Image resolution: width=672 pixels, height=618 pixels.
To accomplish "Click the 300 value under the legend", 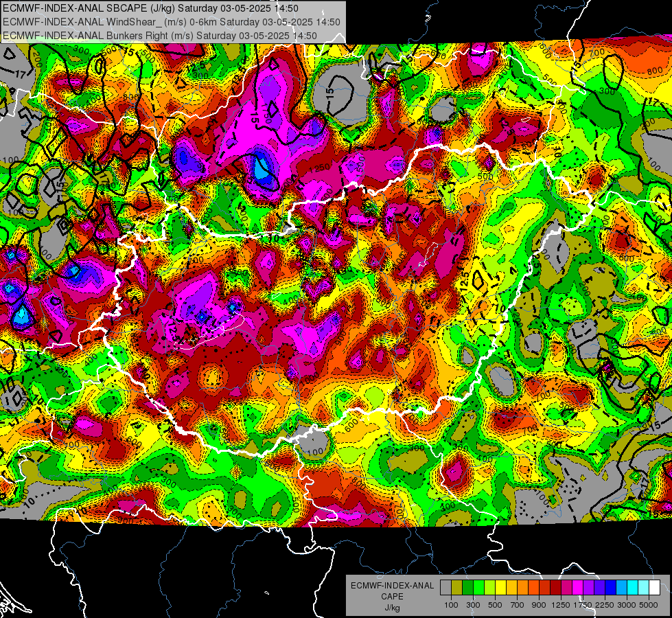I will [473, 605].
